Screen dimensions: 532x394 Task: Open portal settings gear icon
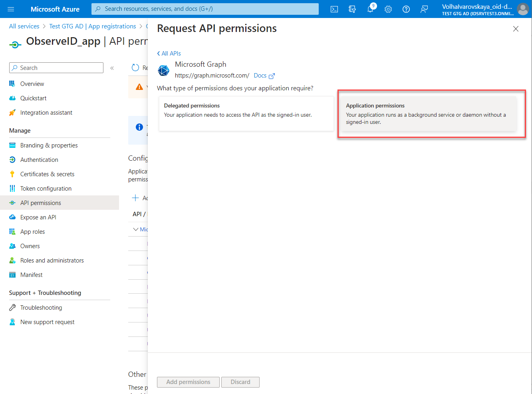(388, 9)
